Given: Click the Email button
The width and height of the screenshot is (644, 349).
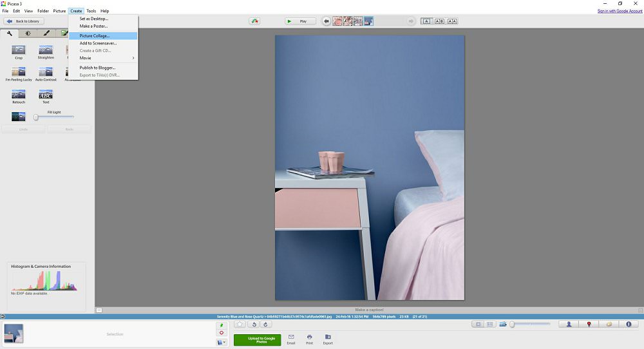Looking at the screenshot, I should 291,339.
